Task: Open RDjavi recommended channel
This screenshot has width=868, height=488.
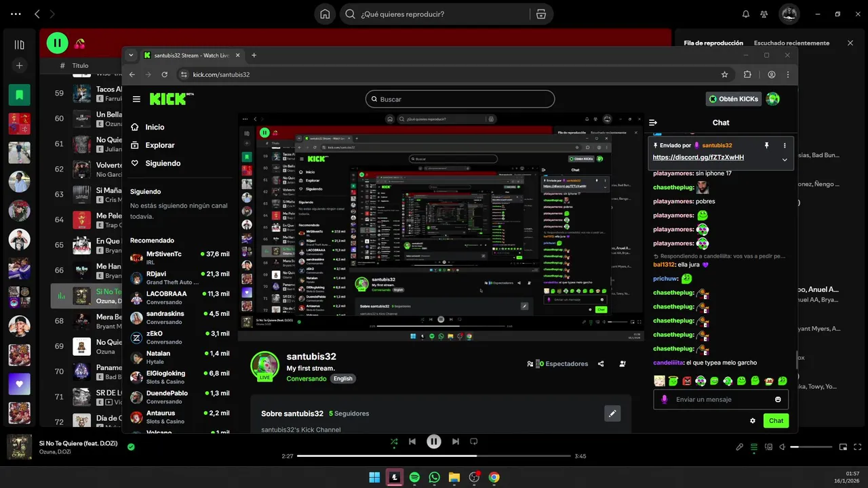Action: [x=180, y=278]
